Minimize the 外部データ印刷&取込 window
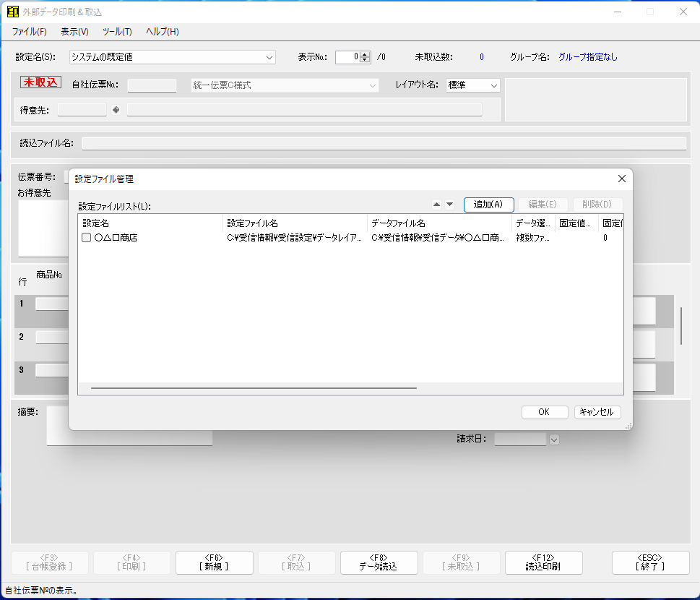The width and height of the screenshot is (700, 600). pyautogui.click(x=618, y=12)
